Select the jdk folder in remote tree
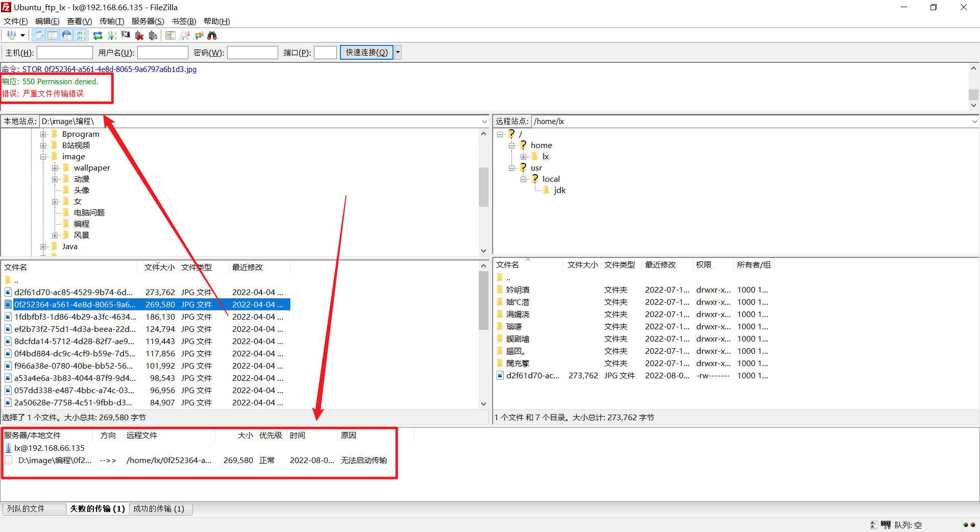The height and width of the screenshot is (532, 980). tap(559, 190)
